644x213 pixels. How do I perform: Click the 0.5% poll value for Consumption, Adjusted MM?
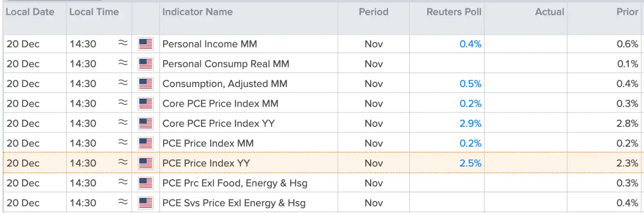click(471, 84)
